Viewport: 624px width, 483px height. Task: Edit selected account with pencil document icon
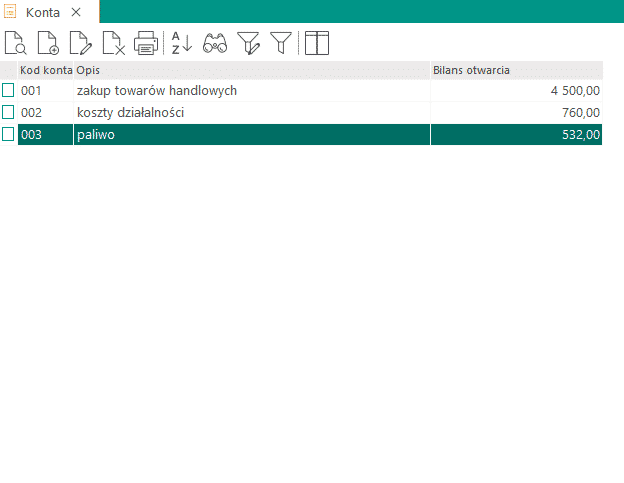tap(81, 43)
